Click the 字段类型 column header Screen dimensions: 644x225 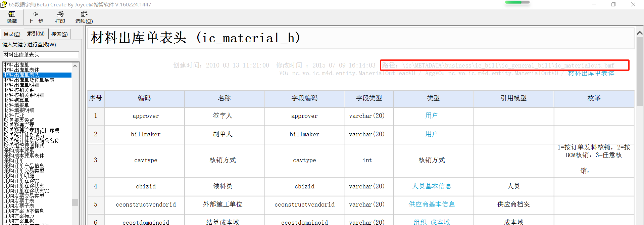tap(369, 98)
